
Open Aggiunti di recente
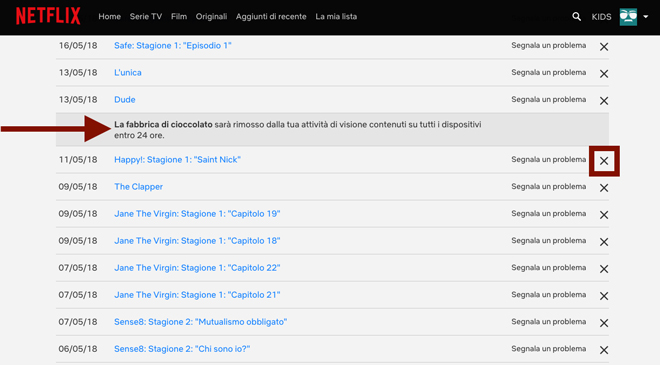(271, 16)
